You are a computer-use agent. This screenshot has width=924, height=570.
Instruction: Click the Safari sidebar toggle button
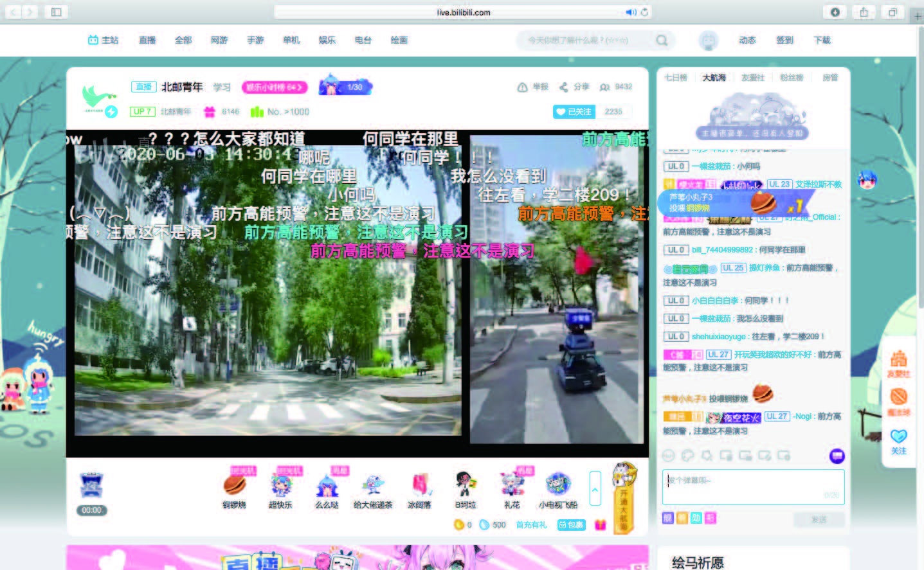click(57, 12)
